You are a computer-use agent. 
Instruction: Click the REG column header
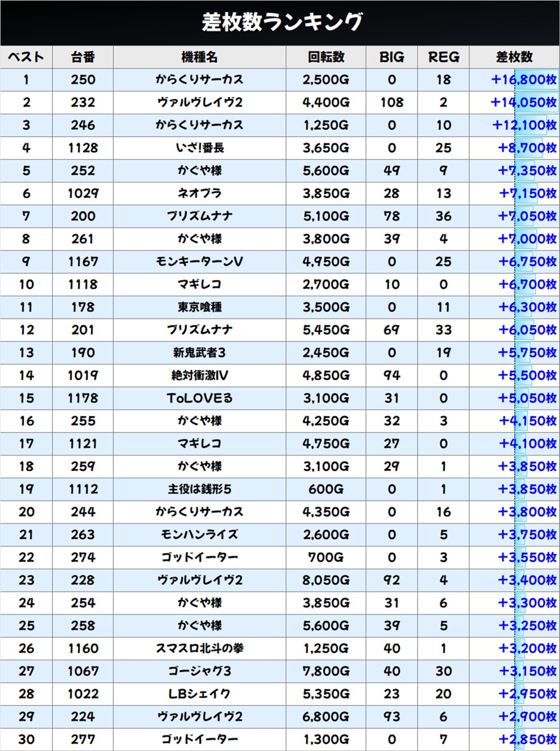pyautogui.click(x=444, y=57)
